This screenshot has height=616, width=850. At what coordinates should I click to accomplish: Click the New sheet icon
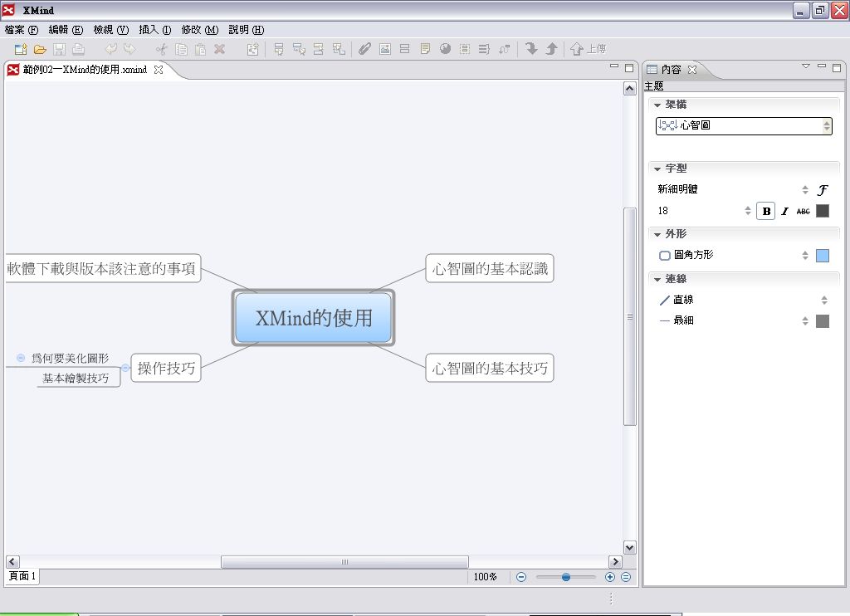(x=252, y=49)
